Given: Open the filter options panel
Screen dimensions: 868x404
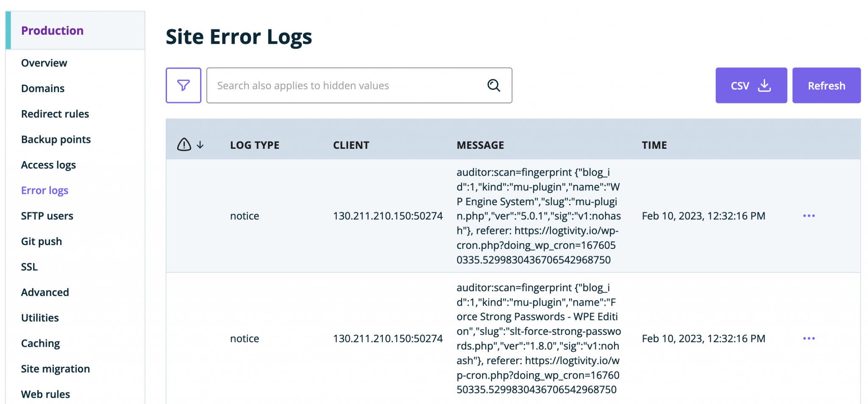Looking at the screenshot, I should (183, 85).
